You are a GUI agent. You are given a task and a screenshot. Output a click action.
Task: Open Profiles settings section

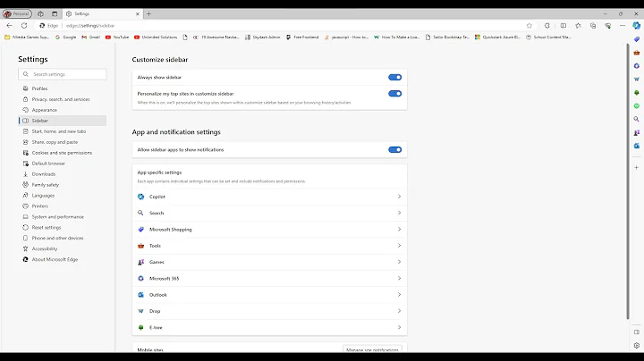(63, 88)
